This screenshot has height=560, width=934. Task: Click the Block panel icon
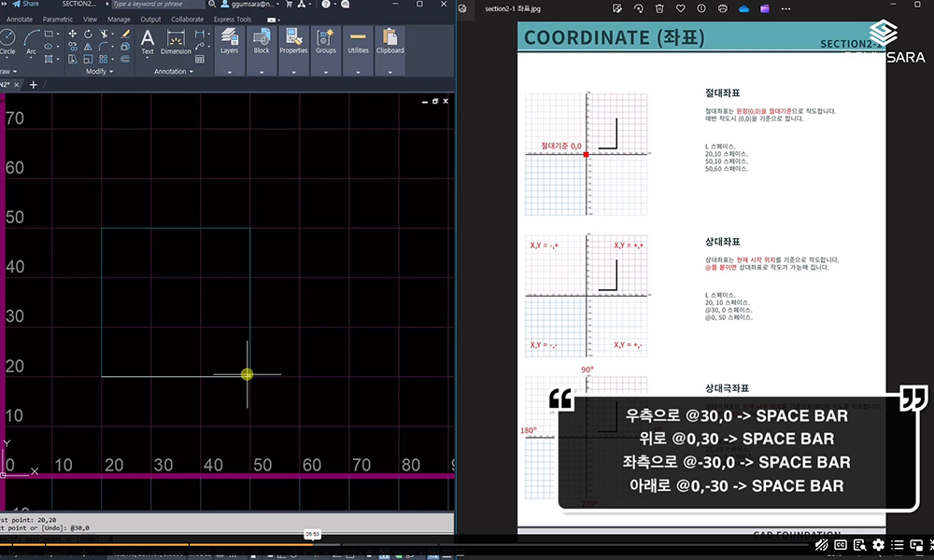tap(262, 40)
